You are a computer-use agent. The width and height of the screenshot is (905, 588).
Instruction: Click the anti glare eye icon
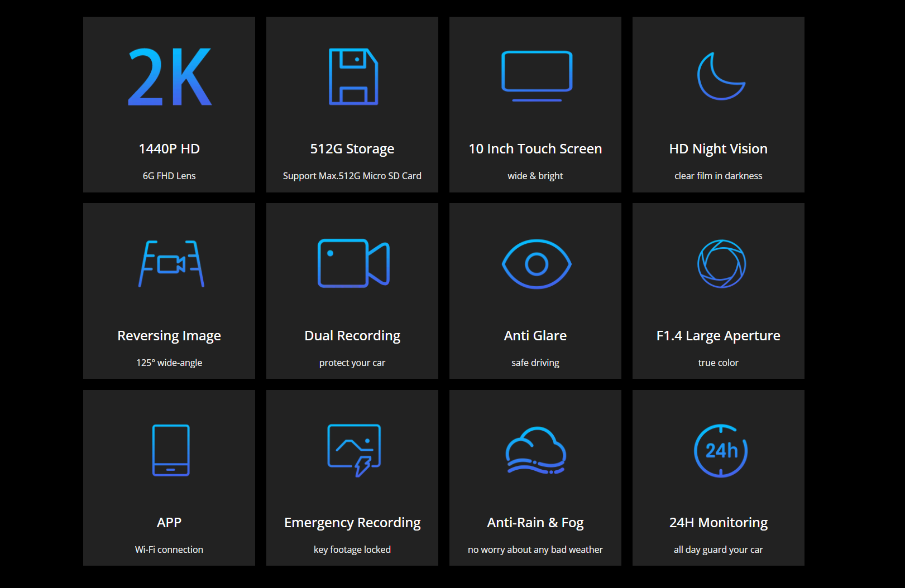click(x=537, y=264)
